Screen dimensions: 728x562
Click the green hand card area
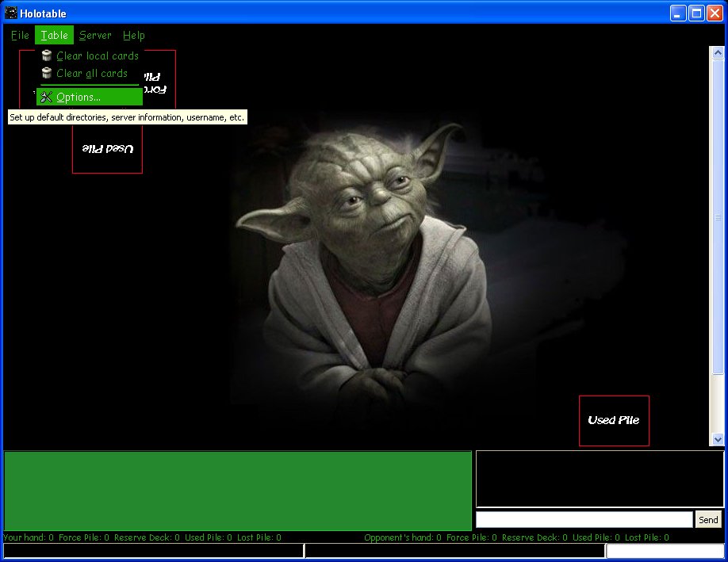pos(238,491)
